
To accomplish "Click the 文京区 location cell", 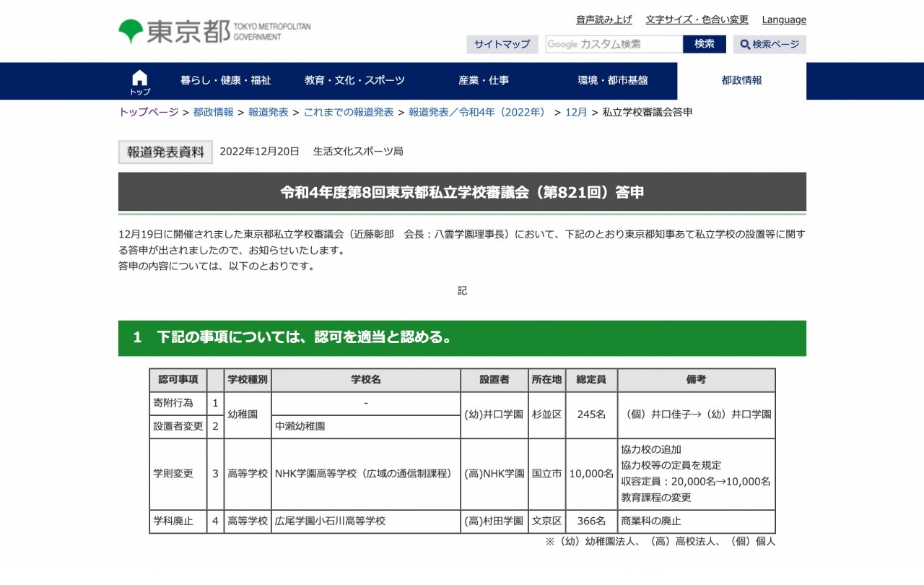I will pyautogui.click(x=546, y=521).
